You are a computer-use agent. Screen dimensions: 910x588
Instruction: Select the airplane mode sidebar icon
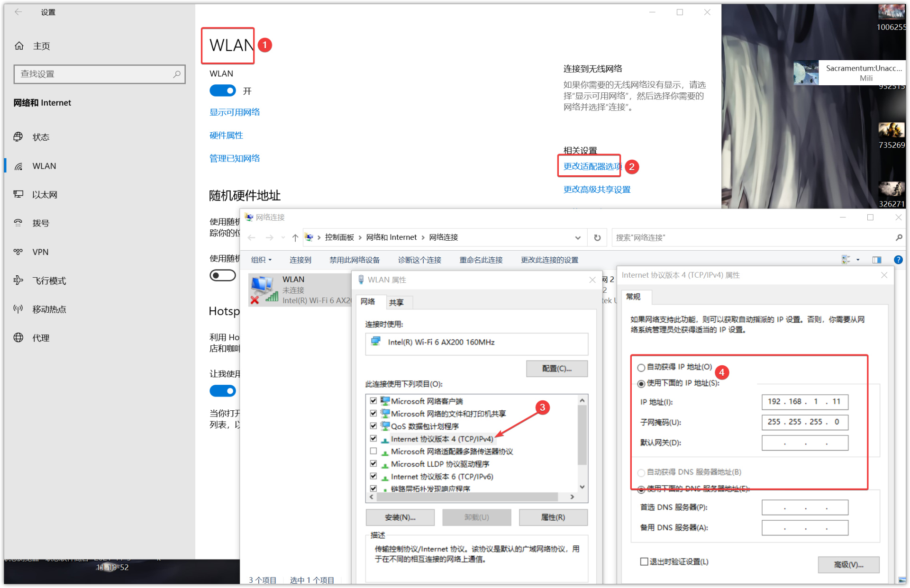coord(18,280)
